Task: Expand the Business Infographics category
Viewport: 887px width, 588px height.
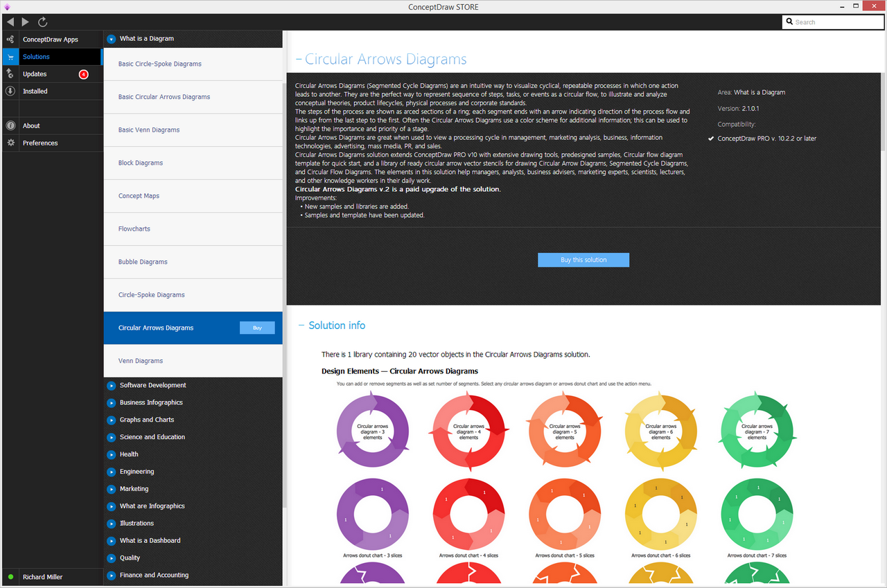Action: 111,402
